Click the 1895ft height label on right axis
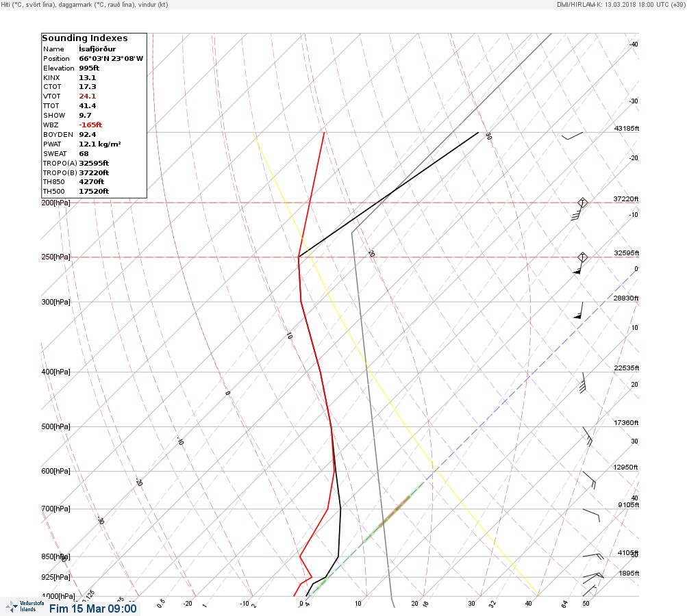Viewport: 687px width, 616px height. [629, 573]
